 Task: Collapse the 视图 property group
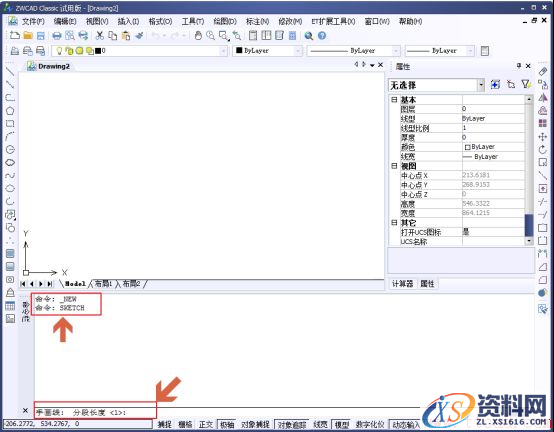[x=394, y=166]
